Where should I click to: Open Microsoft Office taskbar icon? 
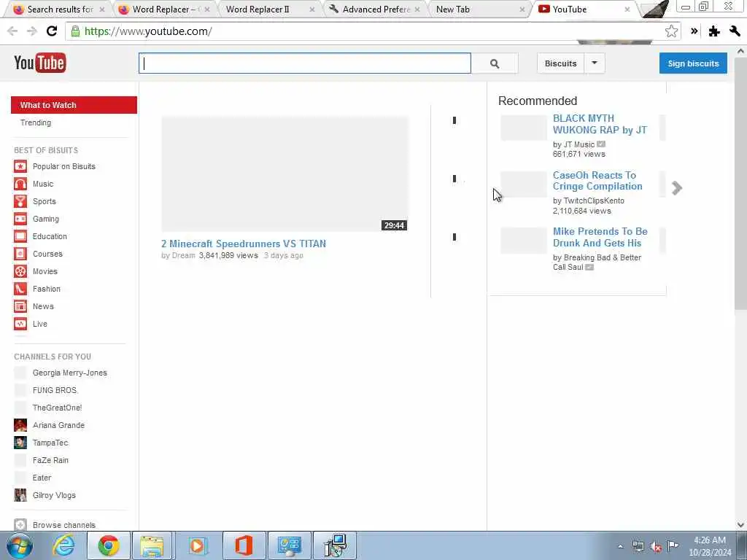coord(243,545)
